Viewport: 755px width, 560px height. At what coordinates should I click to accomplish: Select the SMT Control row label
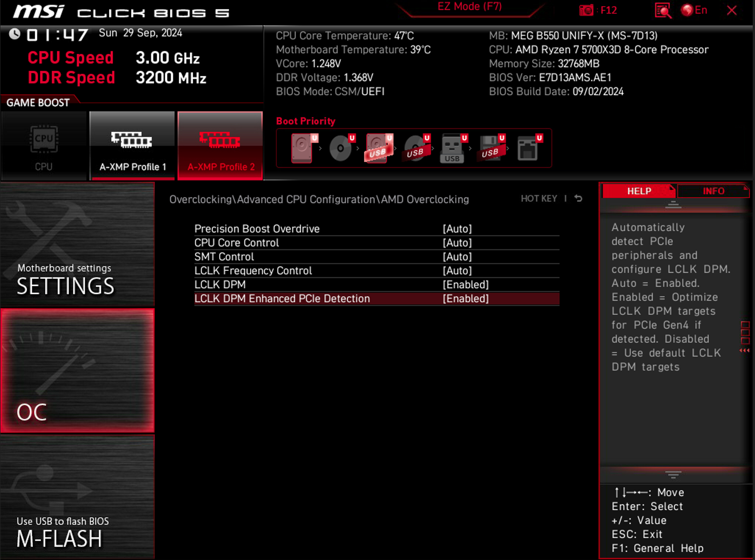[x=224, y=257]
